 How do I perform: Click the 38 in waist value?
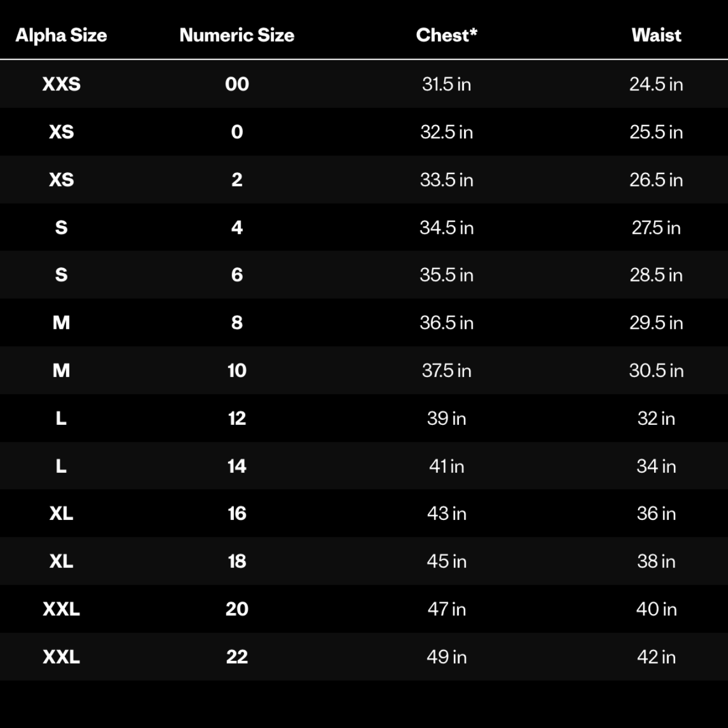click(x=656, y=561)
